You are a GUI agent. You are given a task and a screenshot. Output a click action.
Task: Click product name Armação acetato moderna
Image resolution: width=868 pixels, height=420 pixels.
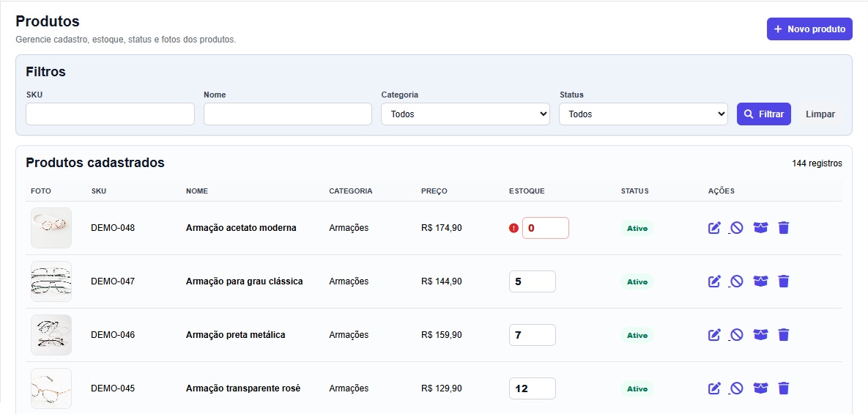[x=242, y=228]
